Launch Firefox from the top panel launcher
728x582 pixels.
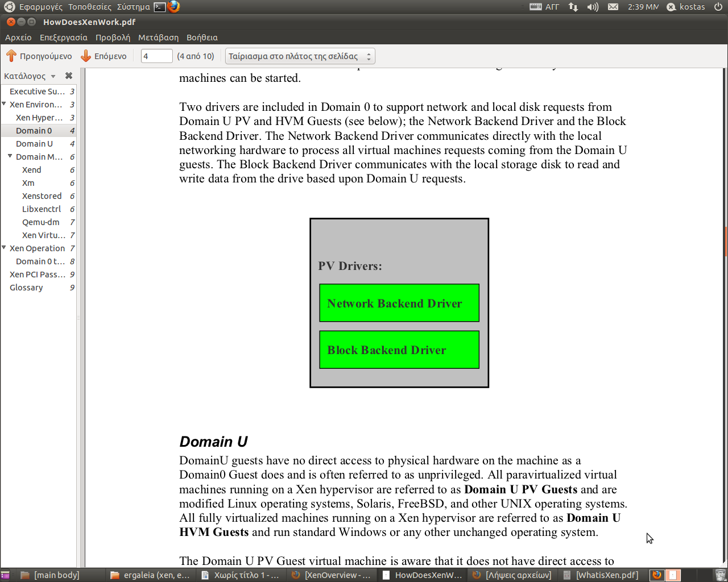pos(173,7)
